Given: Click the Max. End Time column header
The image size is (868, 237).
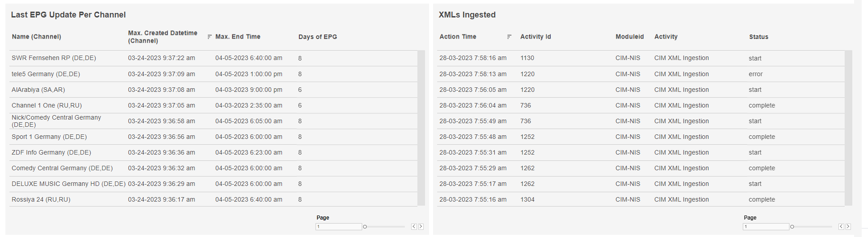Looking at the screenshot, I should 238,37.
